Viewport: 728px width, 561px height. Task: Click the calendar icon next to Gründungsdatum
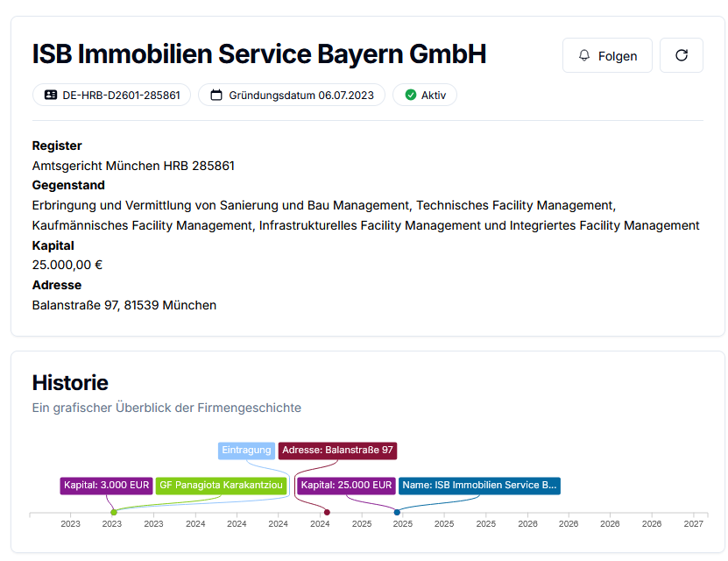click(x=216, y=95)
